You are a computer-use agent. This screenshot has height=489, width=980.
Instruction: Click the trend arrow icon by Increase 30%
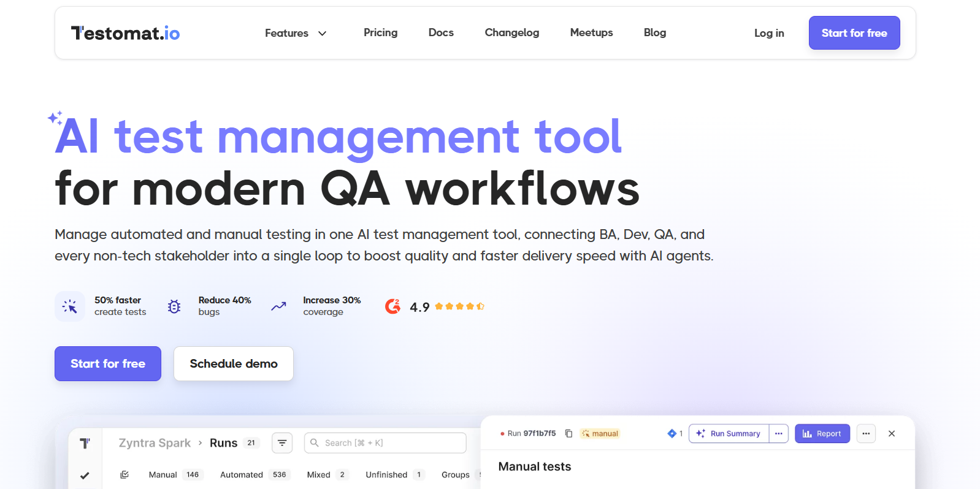[x=279, y=306]
